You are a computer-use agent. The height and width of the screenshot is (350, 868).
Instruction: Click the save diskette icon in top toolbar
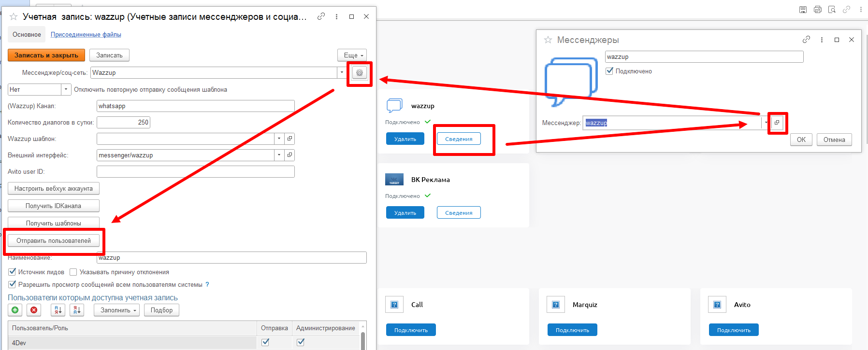pyautogui.click(x=803, y=10)
